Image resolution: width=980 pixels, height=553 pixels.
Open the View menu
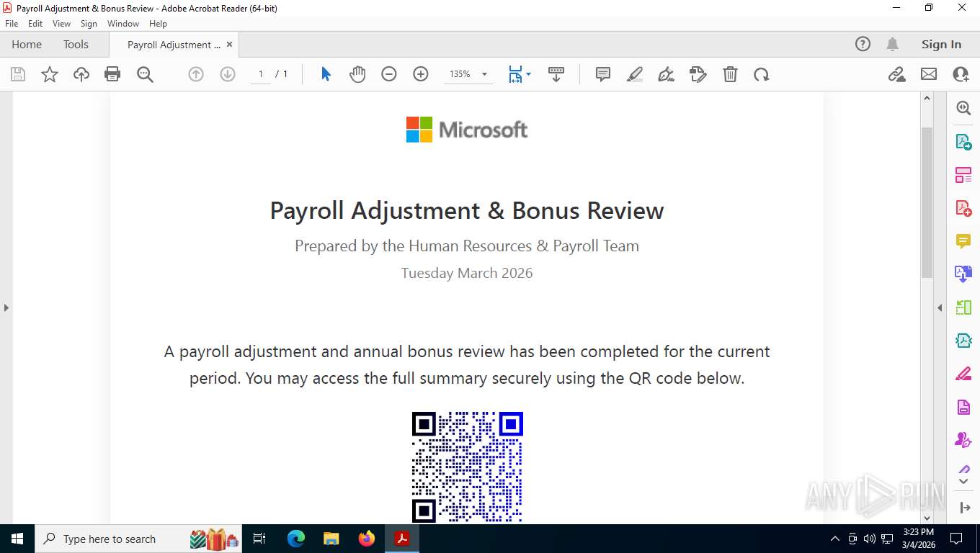point(61,24)
